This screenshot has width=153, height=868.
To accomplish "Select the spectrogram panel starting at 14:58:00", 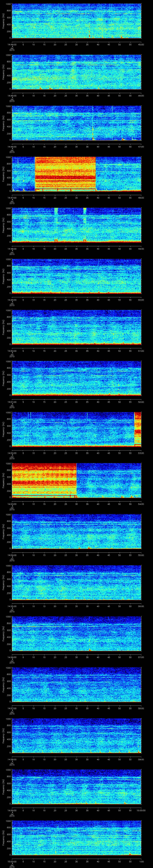I will 76,736.
